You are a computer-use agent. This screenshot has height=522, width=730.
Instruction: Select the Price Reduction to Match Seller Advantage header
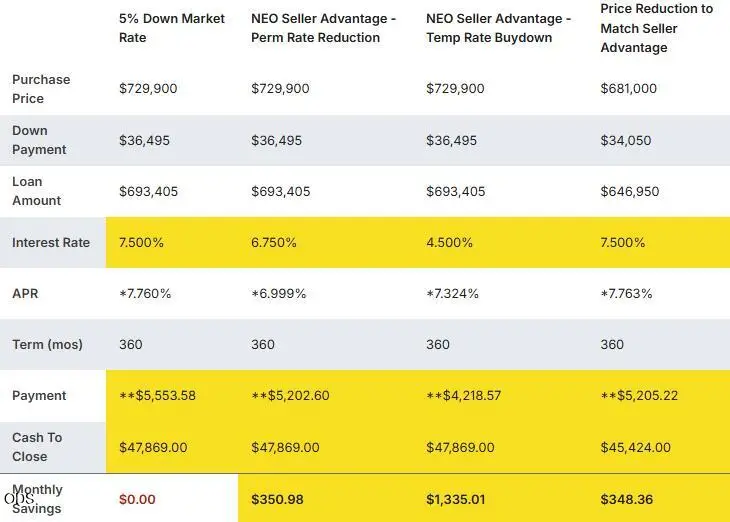(656, 28)
